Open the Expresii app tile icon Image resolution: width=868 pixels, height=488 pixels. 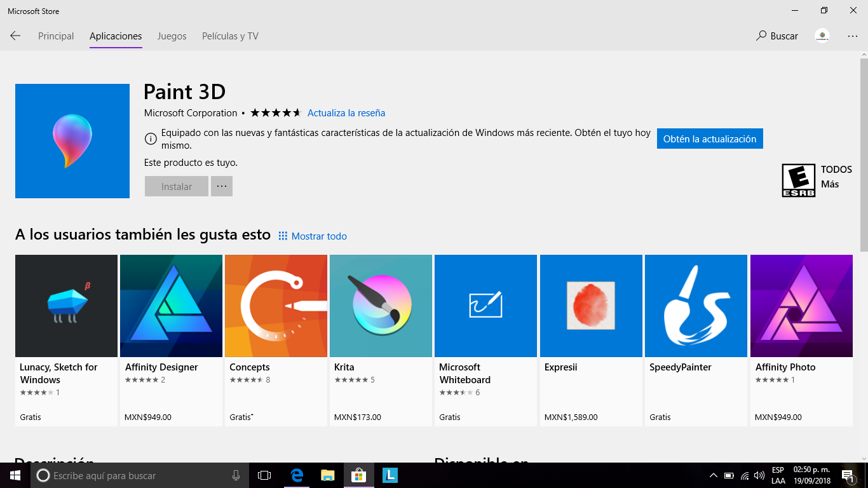[x=591, y=306]
